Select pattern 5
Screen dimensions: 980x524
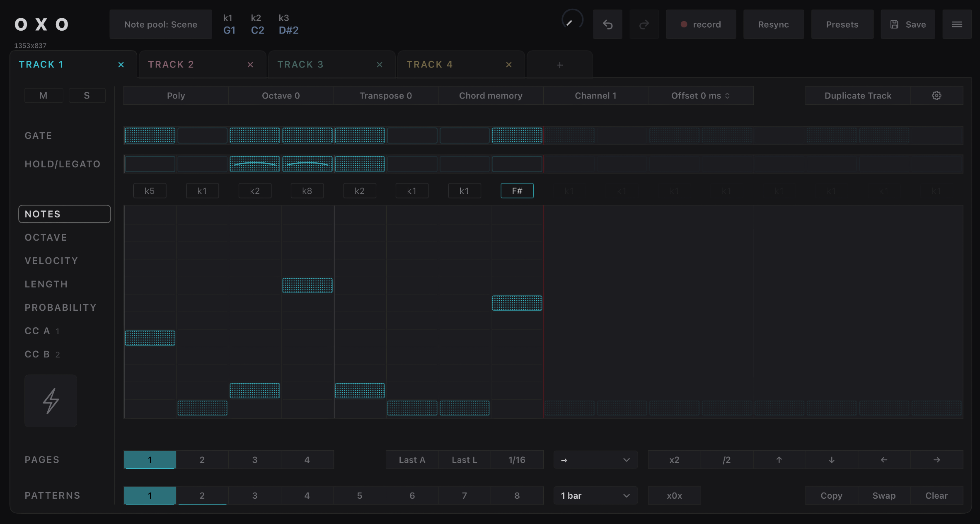360,495
